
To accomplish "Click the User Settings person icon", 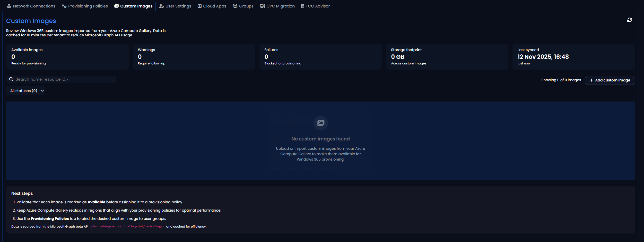I will (x=161, y=6).
